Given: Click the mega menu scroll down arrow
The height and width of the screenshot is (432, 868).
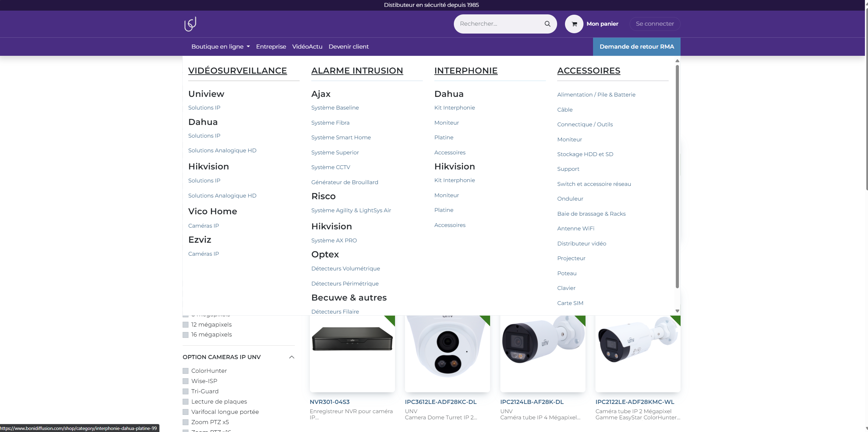Looking at the screenshot, I should tap(677, 311).
